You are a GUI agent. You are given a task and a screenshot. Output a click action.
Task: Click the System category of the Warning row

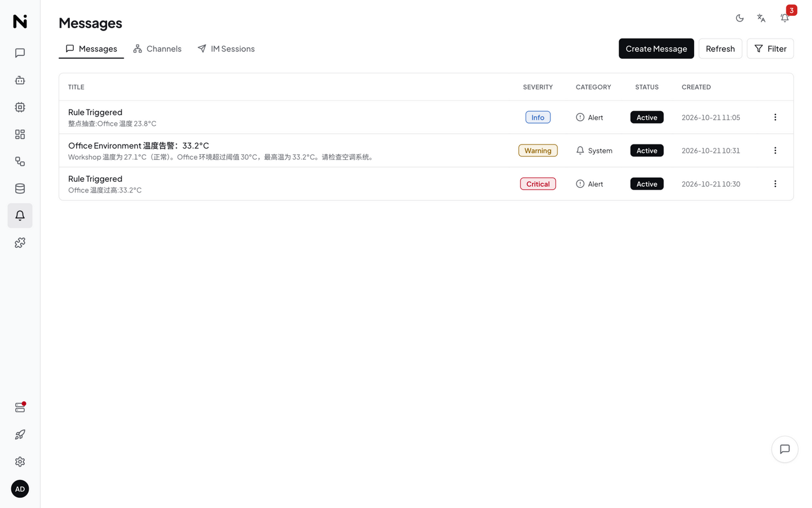click(594, 151)
